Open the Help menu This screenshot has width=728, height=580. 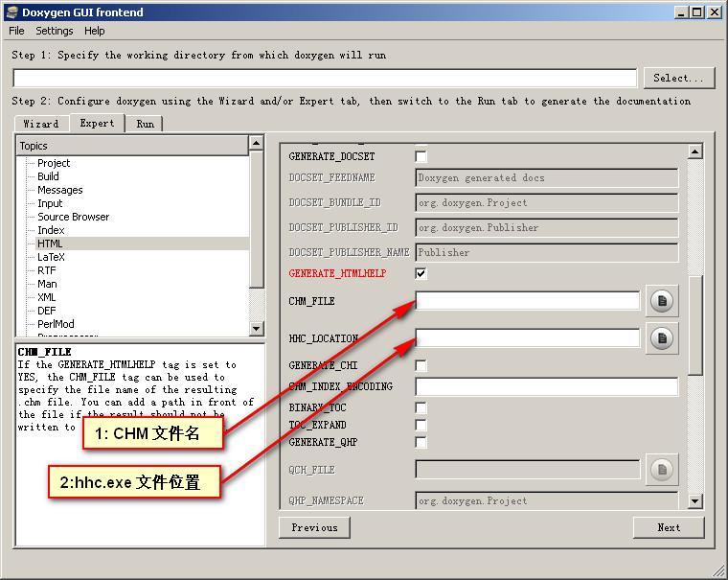click(x=94, y=31)
